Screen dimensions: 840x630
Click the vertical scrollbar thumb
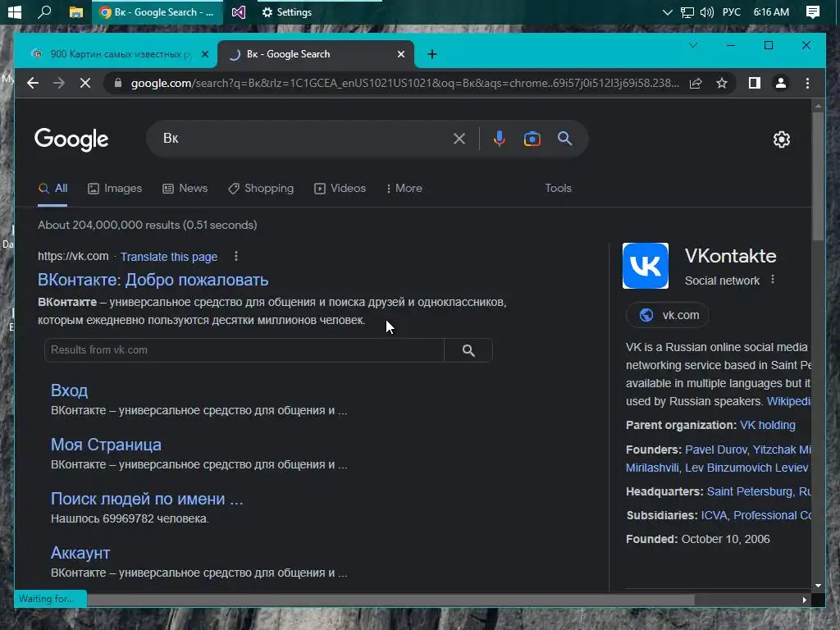[x=818, y=177]
